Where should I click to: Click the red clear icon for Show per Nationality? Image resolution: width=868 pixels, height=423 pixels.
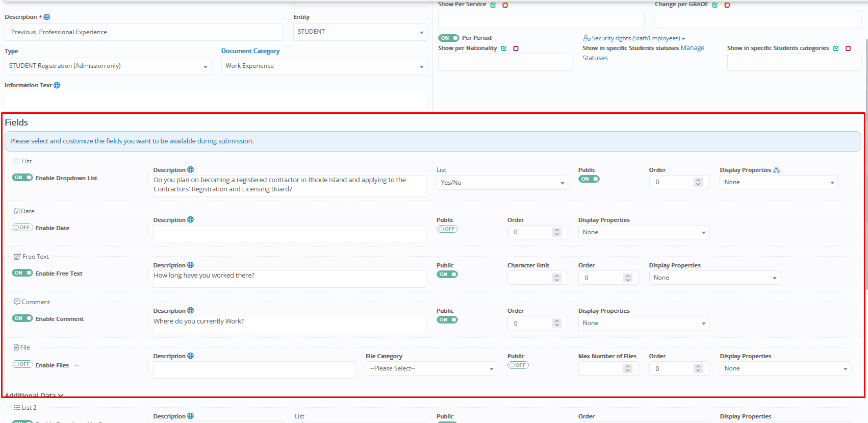(x=516, y=48)
